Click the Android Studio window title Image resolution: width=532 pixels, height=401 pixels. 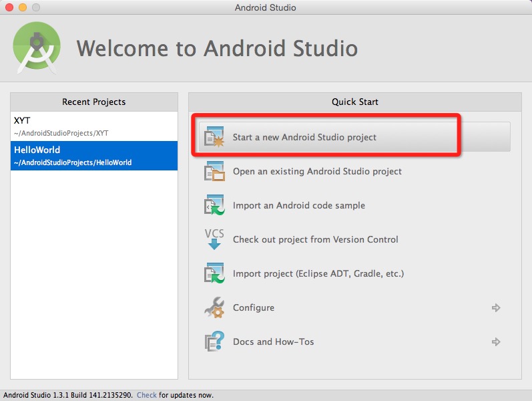pyautogui.click(x=265, y=7)
